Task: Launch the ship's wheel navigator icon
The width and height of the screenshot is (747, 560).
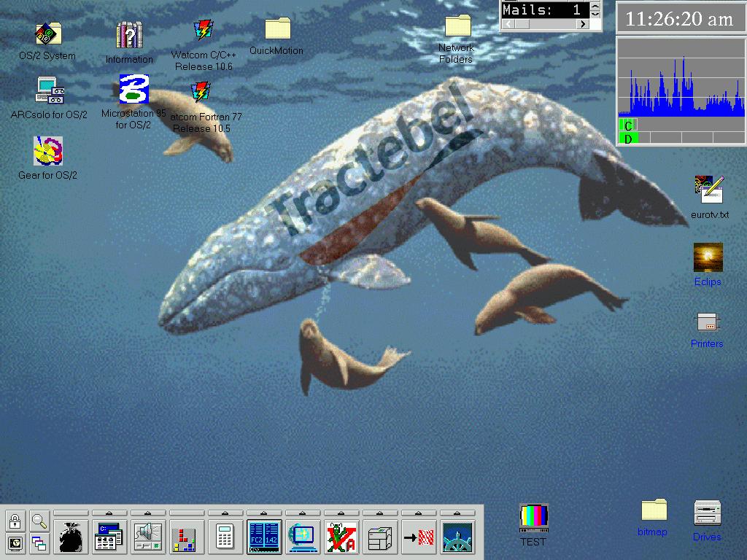Action: tap(457, 537)
